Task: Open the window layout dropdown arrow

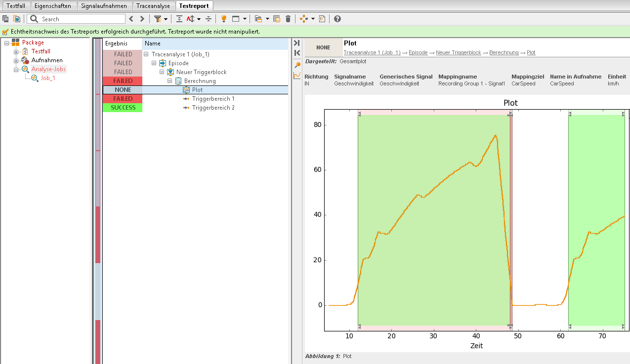Action: [x=245, y=19]
